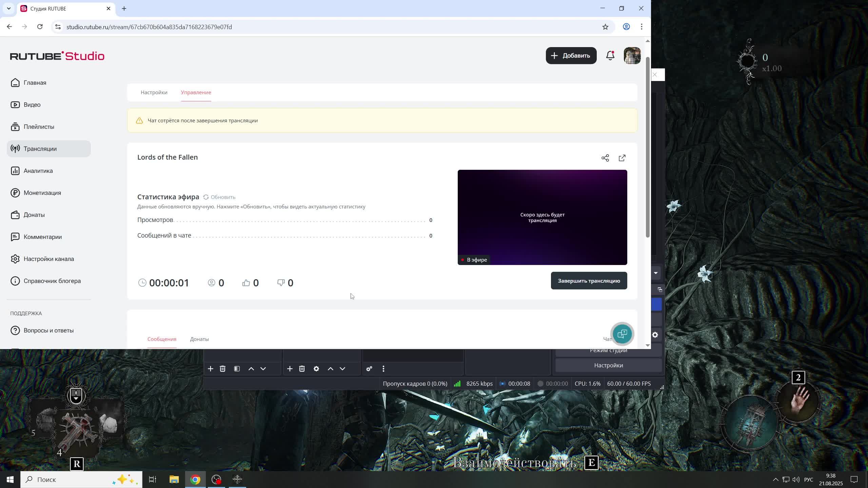Click OBS add scene plus icon
Screen dimensions: 868x488
(x=211, y=369)
